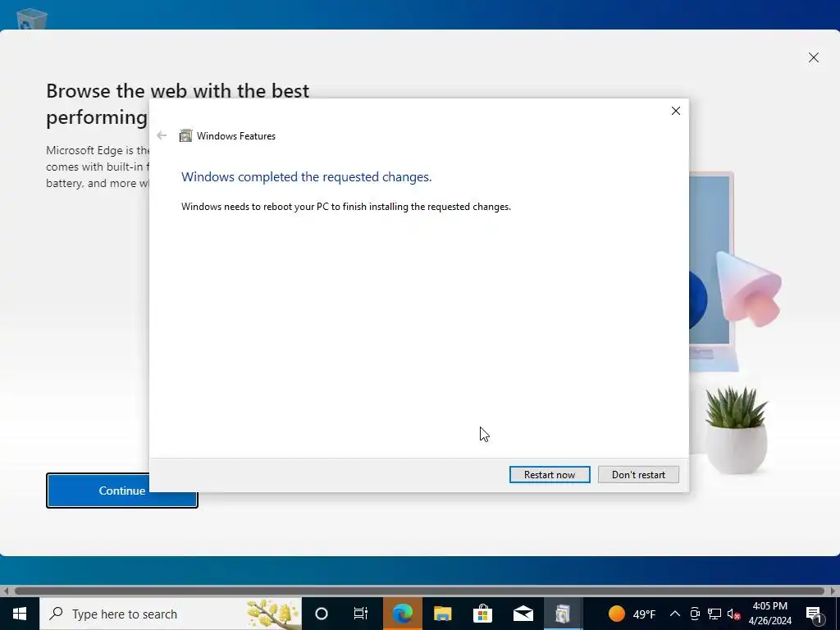Click the scrollbar left arrow

point(6,591)
